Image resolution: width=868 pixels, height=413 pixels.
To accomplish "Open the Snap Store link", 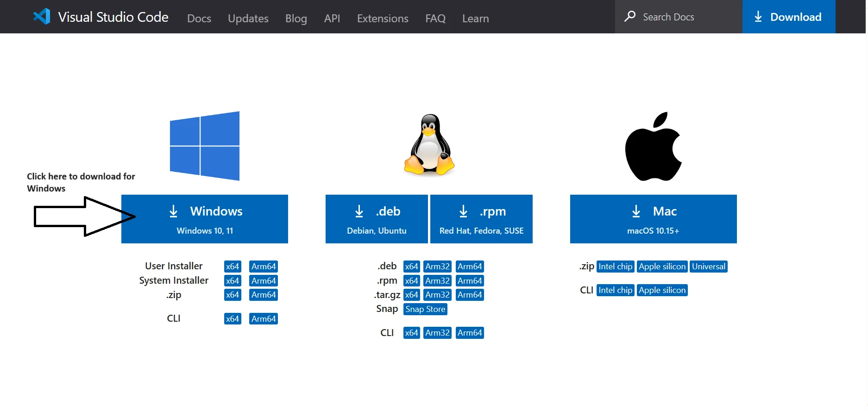I will [x=425, y=309].
